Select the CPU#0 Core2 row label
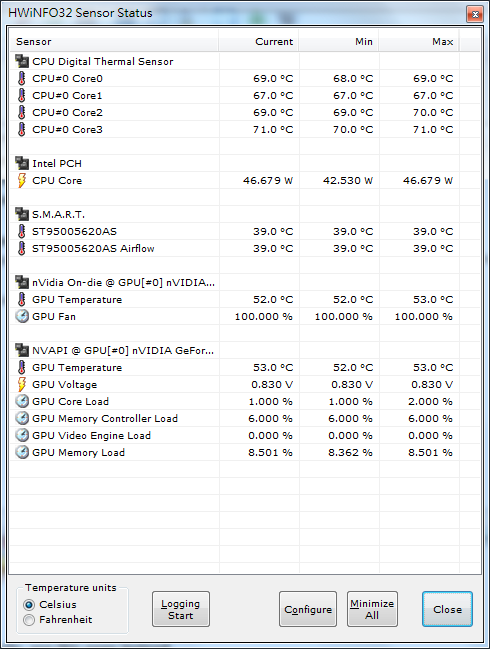The width and height of the screenshot is (490, 649). pos(67,112)
